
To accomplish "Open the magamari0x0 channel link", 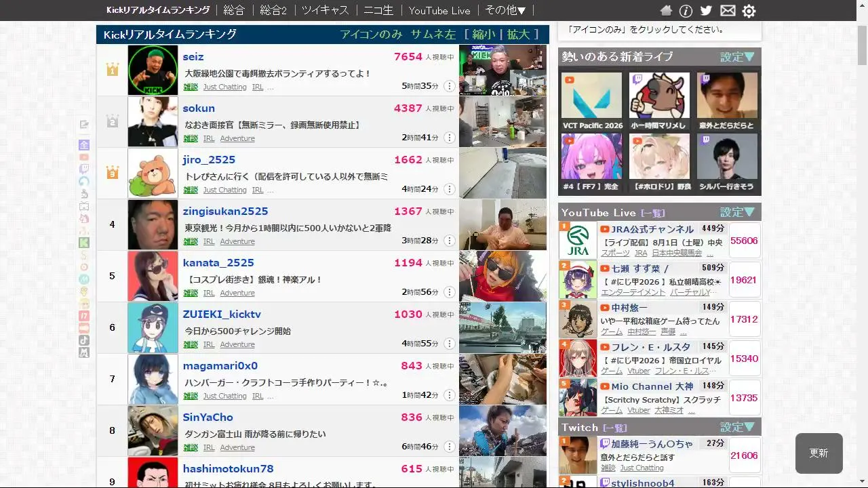I will pos(220,366).
